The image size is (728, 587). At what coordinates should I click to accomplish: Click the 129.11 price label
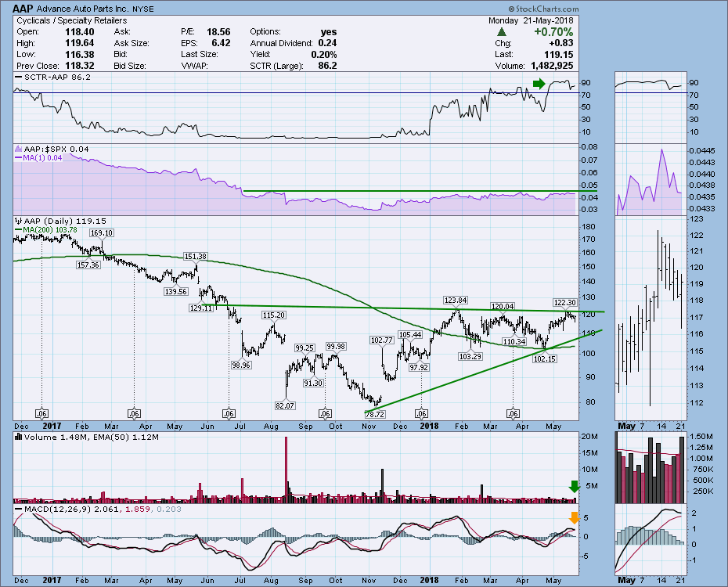(201, 308)
